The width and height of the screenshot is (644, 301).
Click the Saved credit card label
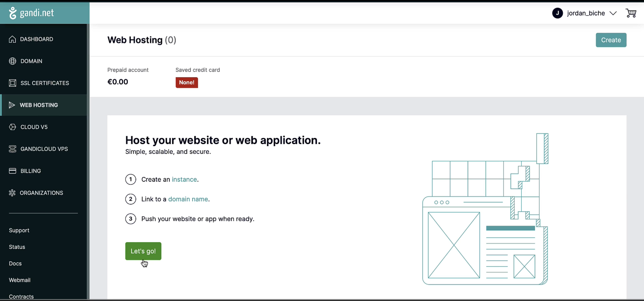(197, 70)
